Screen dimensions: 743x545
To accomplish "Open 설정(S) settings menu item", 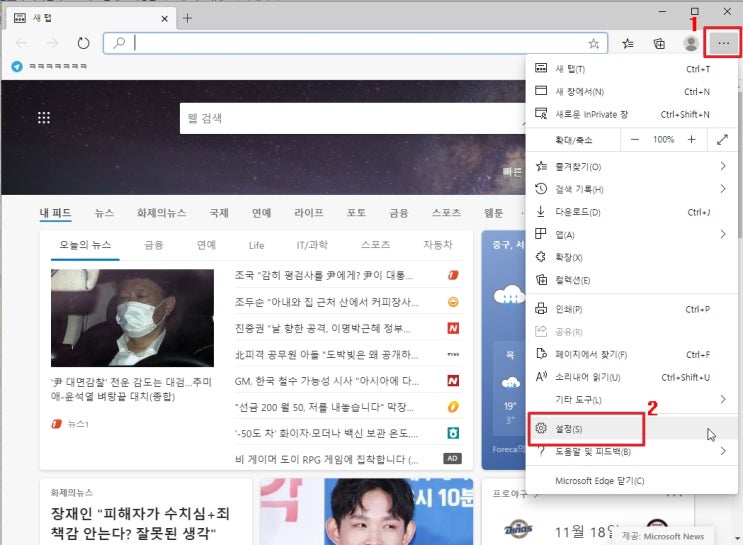I will point(631,429).
